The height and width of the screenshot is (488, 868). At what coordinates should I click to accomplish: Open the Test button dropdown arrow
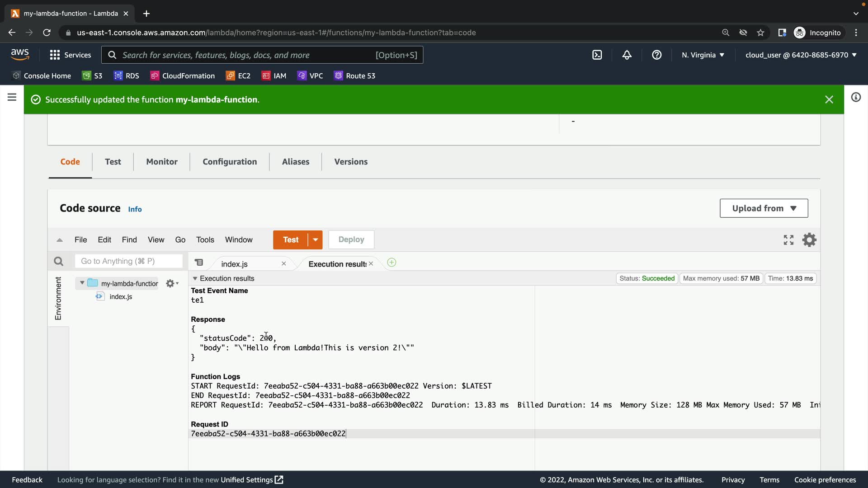coord(315,240)
